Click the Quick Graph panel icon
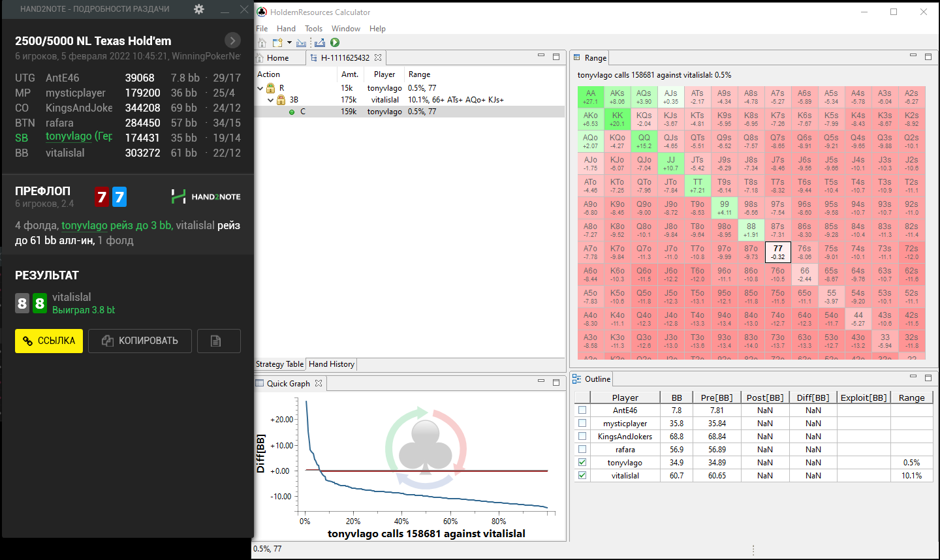The height and width of the screenshot is (560, 940). pyautogui.click(x=259, y=383)
